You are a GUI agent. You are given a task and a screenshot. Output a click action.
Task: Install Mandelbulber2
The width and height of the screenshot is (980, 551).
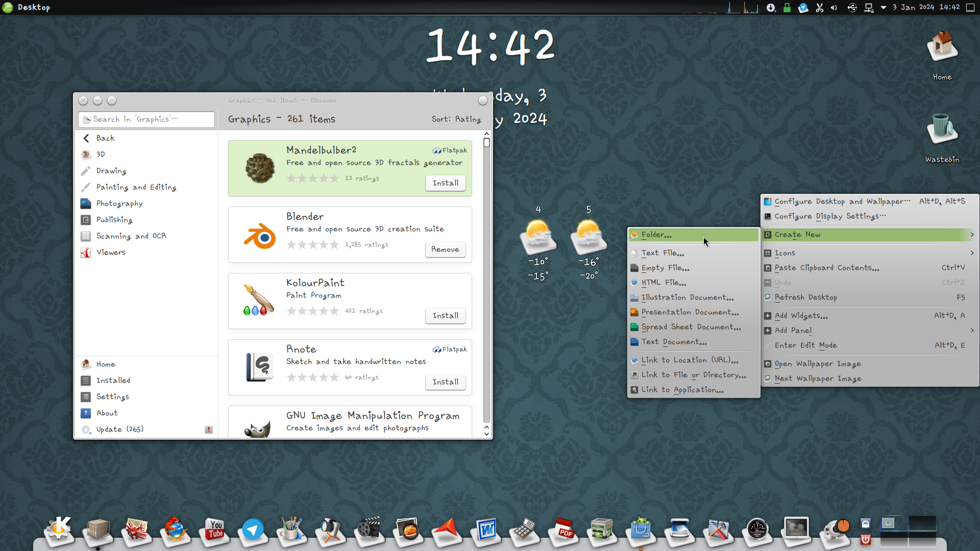(x=446, y=183)
